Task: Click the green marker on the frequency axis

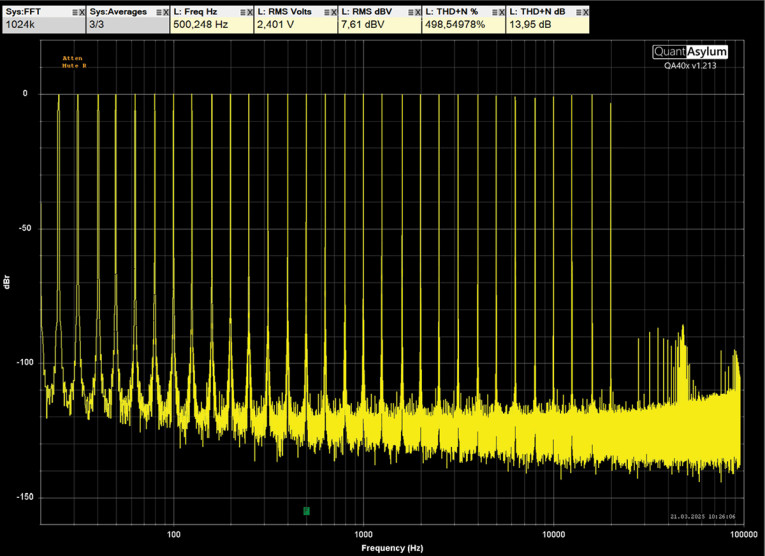Action: tap(306, 511)
